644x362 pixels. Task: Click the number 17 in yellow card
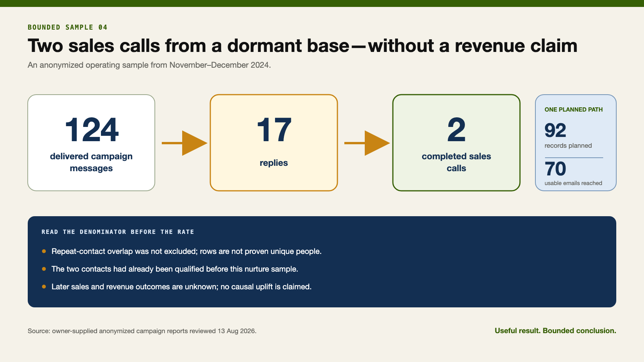[x=274, y=130]
